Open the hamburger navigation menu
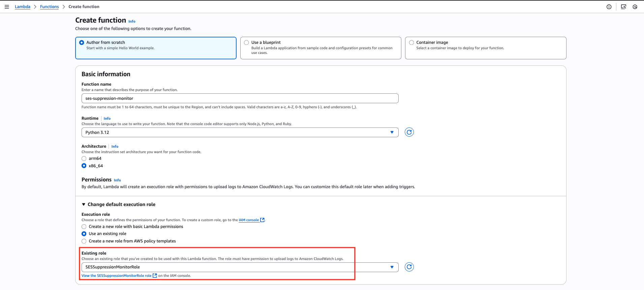Image resolution: width=644 pixels, height=290 pixels. [x=7, y=7]
